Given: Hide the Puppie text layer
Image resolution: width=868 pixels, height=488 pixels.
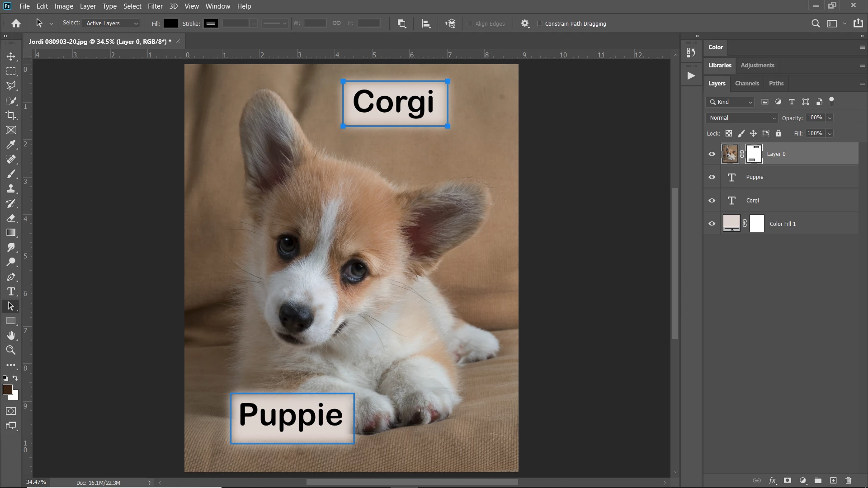Looking at the screenshot, I should (712, 177).
